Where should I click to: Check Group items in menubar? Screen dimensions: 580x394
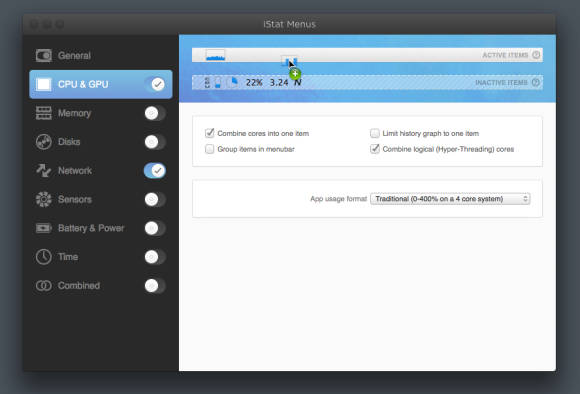coord(209,149)
